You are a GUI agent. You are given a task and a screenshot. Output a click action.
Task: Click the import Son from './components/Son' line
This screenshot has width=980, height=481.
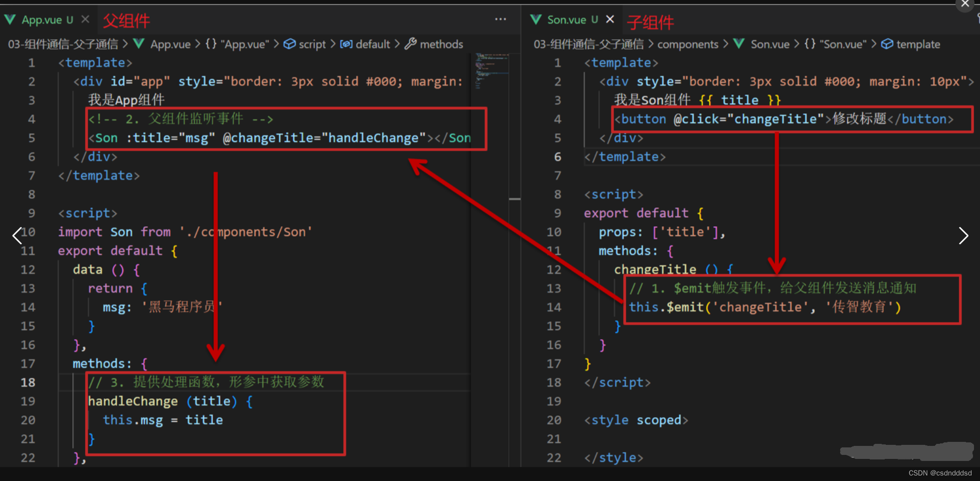(x=185, y=232)
